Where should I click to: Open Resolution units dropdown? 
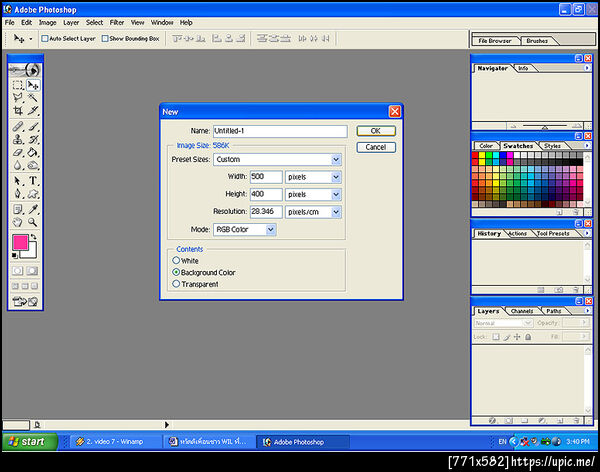click(x=336, y=212)
